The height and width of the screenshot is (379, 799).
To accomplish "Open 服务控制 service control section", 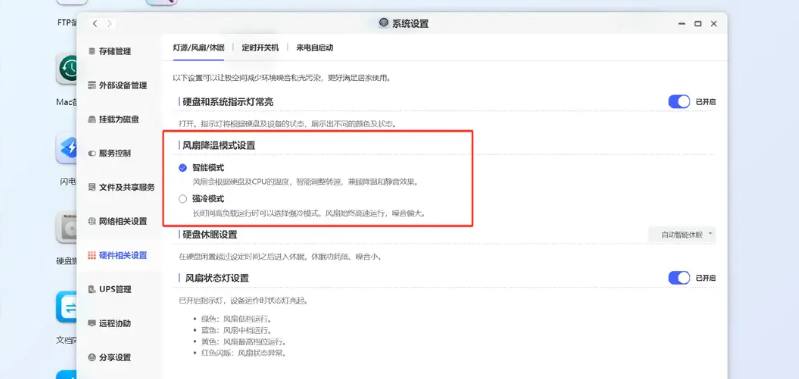I will click(110, 153).
